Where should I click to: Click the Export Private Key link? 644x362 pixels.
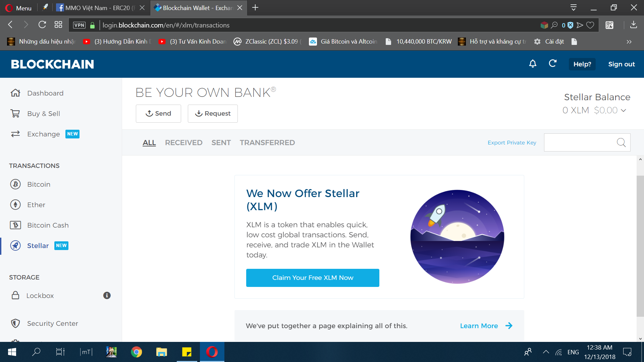coord(512,143)
